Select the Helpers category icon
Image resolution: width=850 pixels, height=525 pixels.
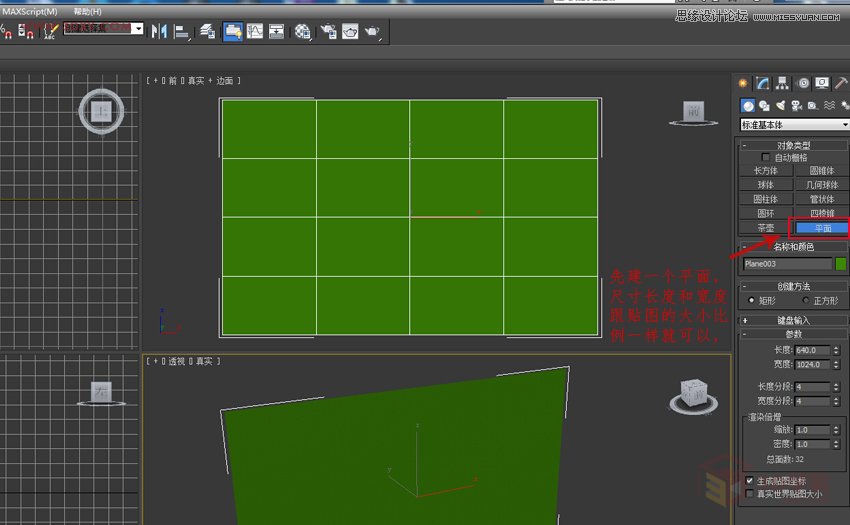[x=813, y=105]
